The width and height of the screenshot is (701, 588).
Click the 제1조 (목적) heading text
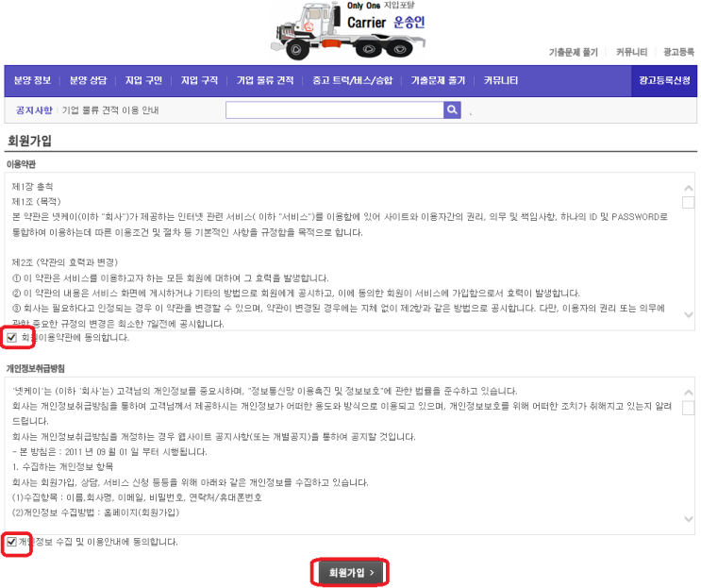click(36, 202)
